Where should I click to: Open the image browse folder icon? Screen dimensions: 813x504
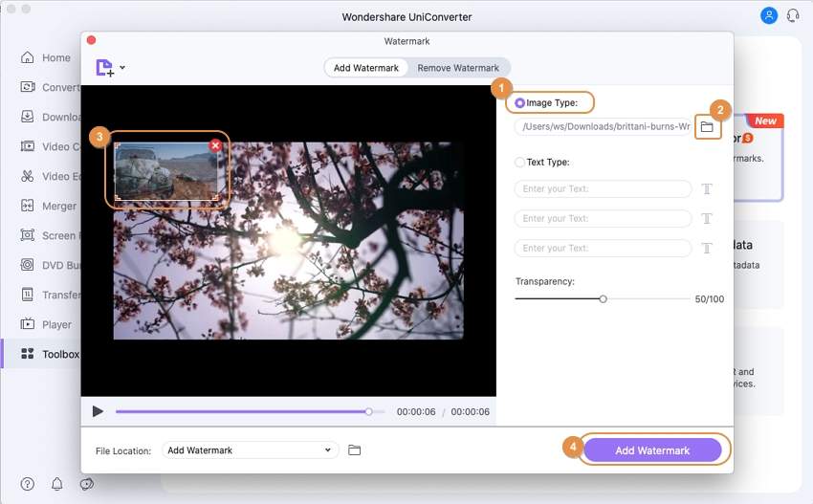[x=707, y=126]
